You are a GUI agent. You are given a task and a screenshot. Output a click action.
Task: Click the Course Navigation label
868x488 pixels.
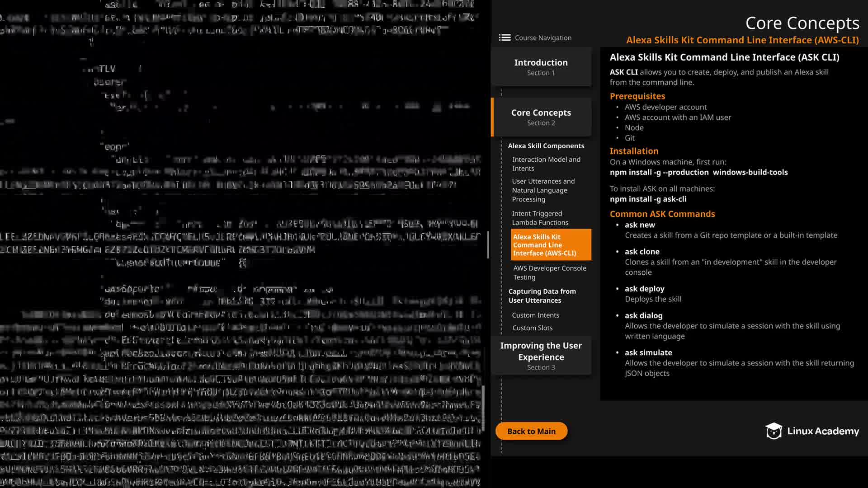pos(543,38)
